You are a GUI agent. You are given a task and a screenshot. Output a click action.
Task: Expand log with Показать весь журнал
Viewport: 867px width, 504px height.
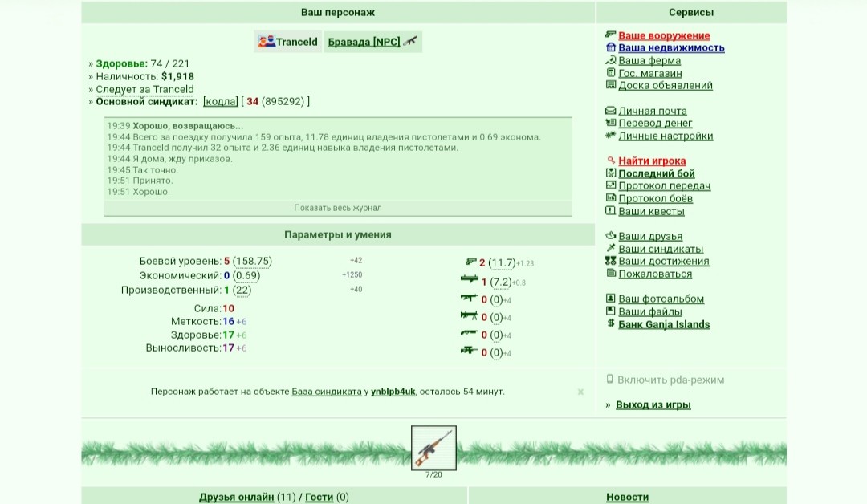[x=338, y=208]
